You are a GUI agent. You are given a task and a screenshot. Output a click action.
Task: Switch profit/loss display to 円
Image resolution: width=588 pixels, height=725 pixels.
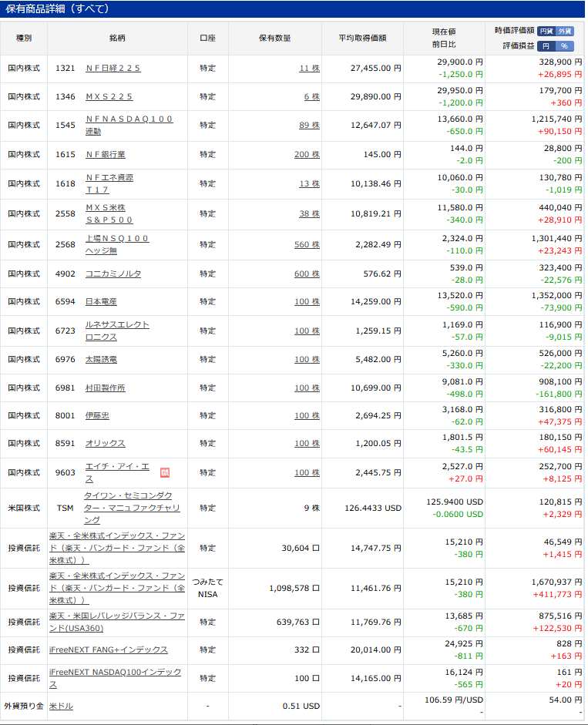coord(546,46)
